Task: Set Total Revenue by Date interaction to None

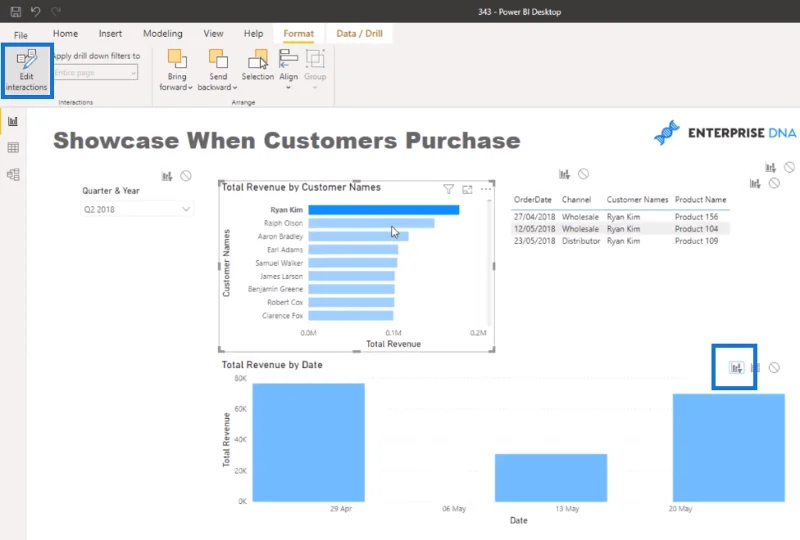Action: click(x=774, y=367)
